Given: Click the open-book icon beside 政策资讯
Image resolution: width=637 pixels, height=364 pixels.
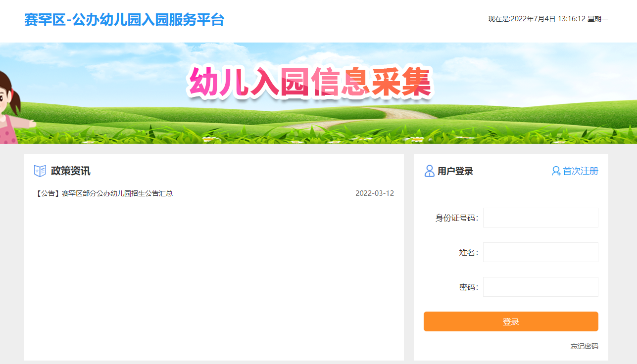Looking at the screenshot, I should pyautogui.click(x=40, y=171).
